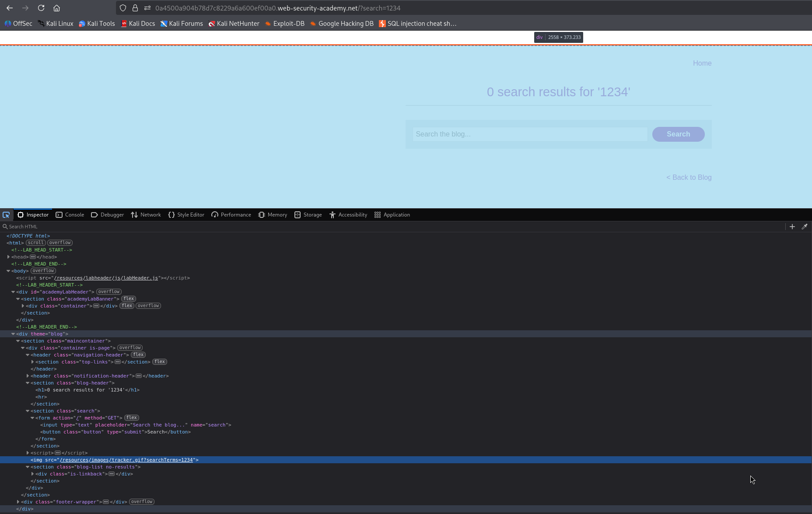Open the browser home page icon
This screenshot has width=812, height=514.
point(56,8)
